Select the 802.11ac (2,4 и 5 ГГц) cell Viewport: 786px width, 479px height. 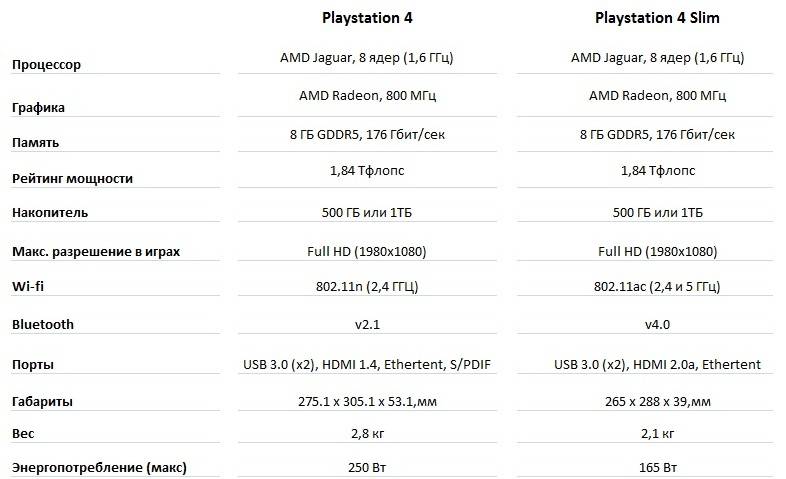(x=657, y=287)
